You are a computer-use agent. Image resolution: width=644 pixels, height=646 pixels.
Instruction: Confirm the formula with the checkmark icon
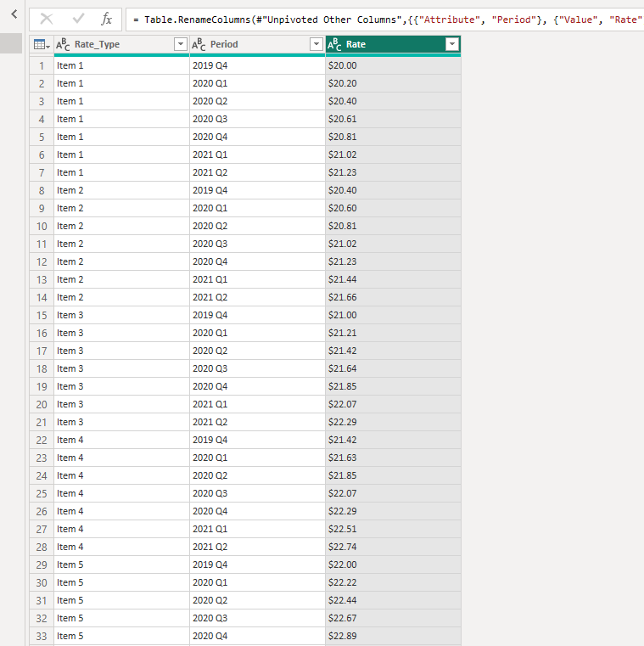click(x=78, y=19)
